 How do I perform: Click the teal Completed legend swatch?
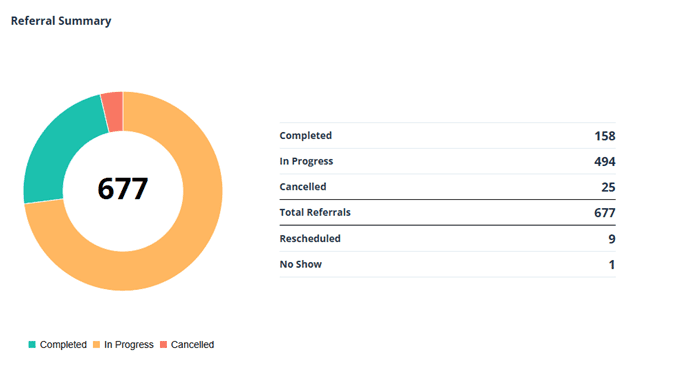pyautogui.click(x=32, y=345)
